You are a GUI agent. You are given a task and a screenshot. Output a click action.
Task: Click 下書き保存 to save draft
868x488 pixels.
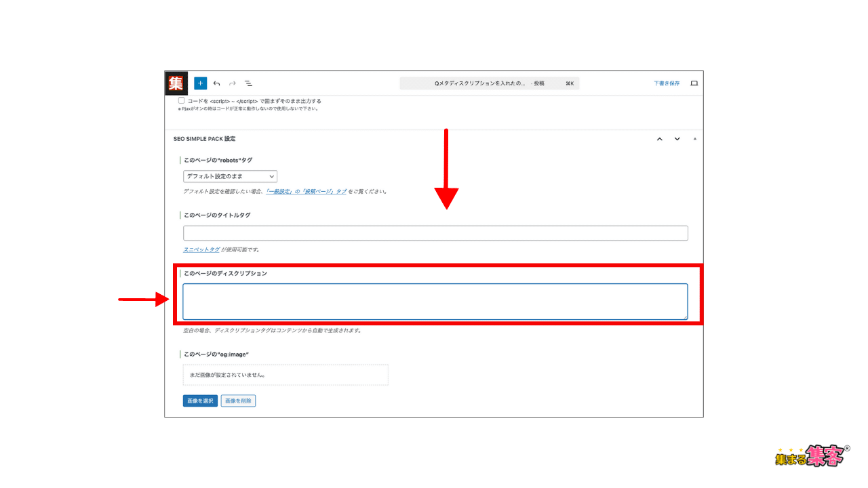[667, 83]
